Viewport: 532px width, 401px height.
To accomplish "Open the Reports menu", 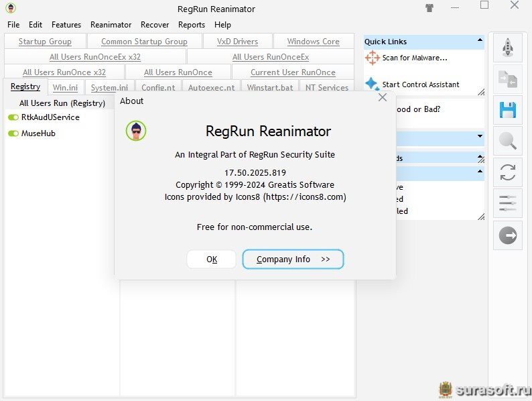I will (192, 25).
